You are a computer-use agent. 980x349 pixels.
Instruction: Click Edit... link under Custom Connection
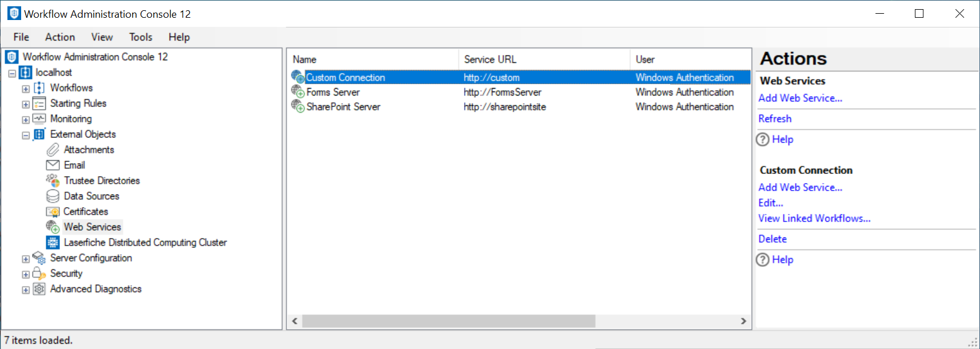(770, 203)
